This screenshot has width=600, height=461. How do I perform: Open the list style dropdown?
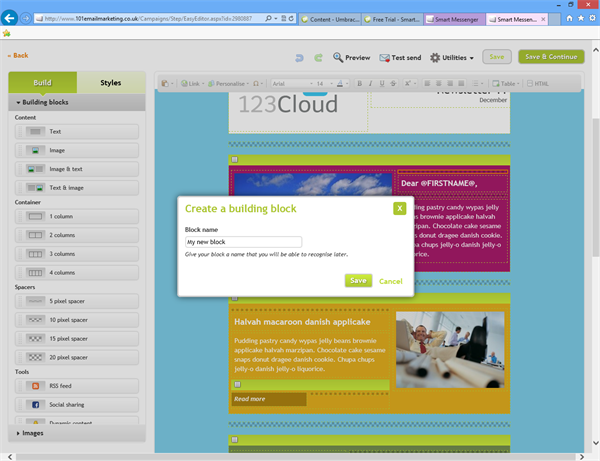pos(477,83)
